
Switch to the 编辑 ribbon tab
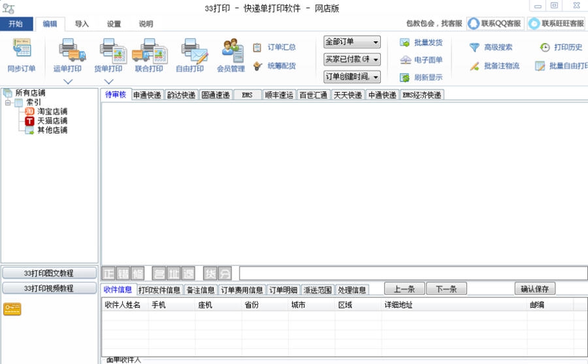tap(50, 24)
